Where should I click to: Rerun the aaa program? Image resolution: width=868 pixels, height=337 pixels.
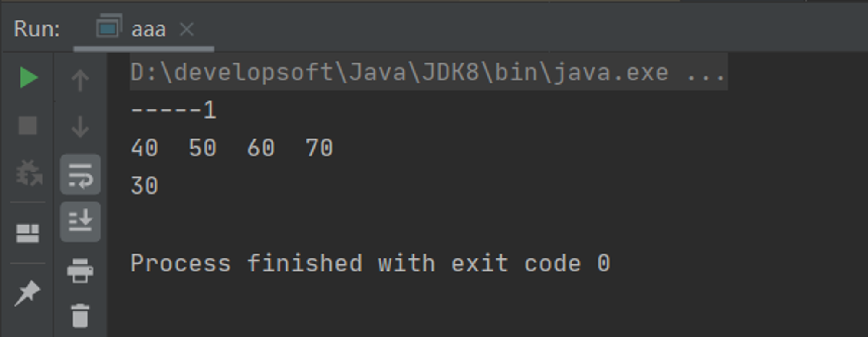tap(29, 78)
